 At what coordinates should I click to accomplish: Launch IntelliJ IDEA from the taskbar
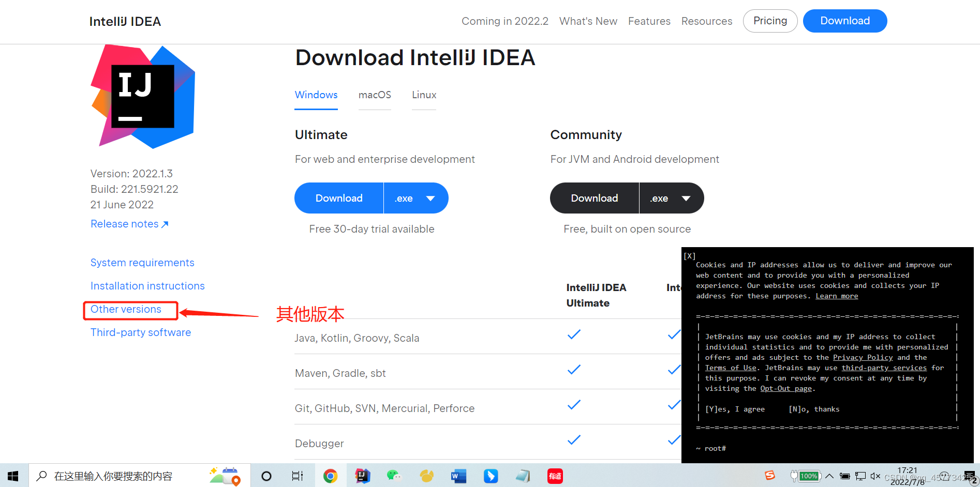coord(362,476)
